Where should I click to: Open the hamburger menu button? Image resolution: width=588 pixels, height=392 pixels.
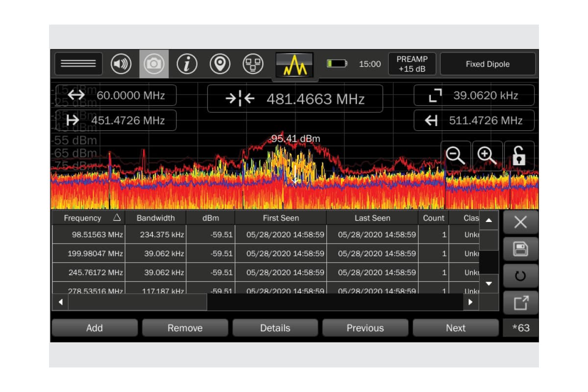(x=78, y=64)
